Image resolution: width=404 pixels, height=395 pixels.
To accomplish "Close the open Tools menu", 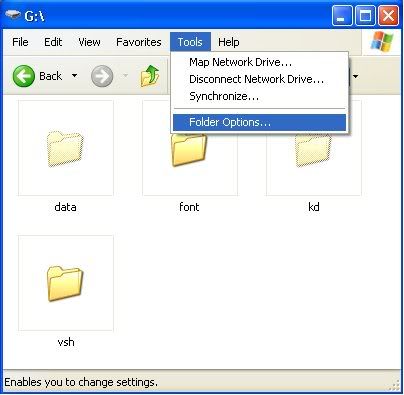I will tap(190, 42).
